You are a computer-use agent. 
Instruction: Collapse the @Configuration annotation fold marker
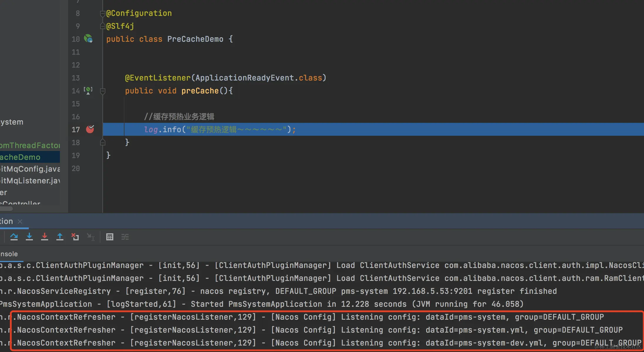pos(103,14)
